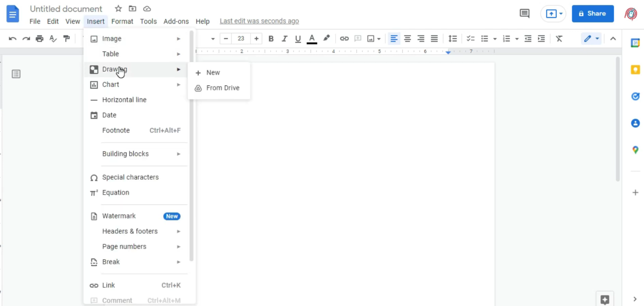Open text color picker
Screen dimensions: 644x306
tap(312, 39)
